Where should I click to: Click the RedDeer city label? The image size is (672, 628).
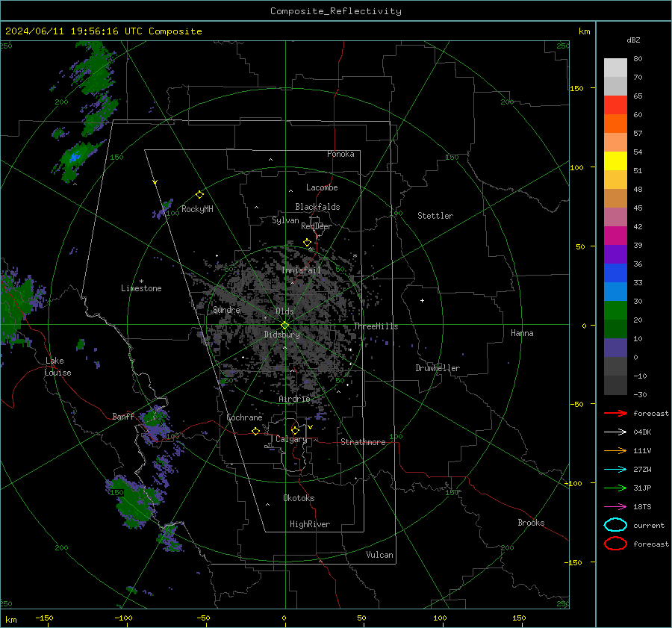click(317, 226)
